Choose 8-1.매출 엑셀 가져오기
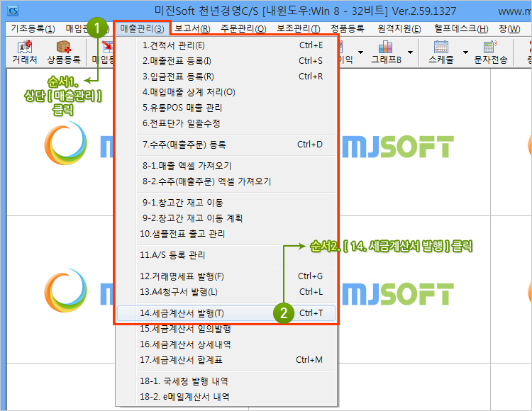Image resolution: width=532 pixels, height=411 pixels. [x=226, y=166]
